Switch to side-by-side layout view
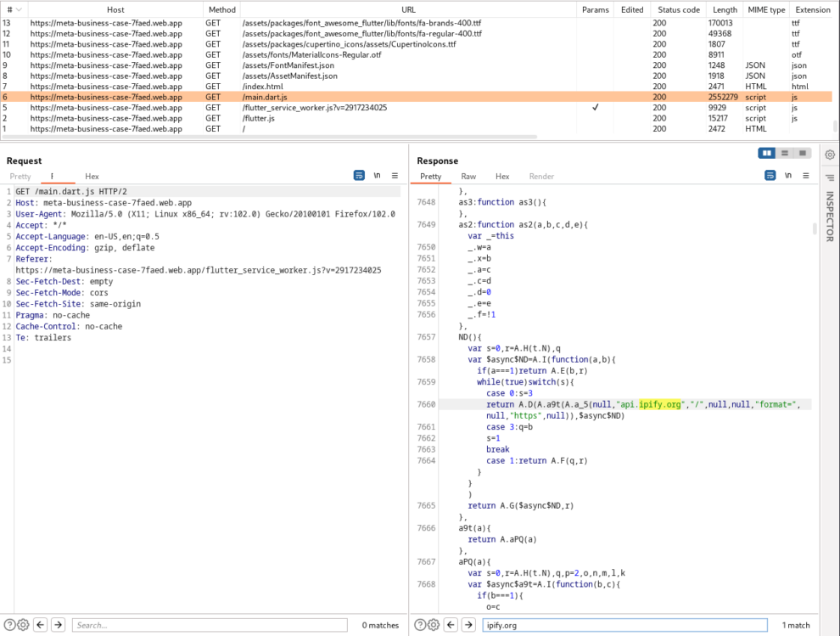 point(768,153)
